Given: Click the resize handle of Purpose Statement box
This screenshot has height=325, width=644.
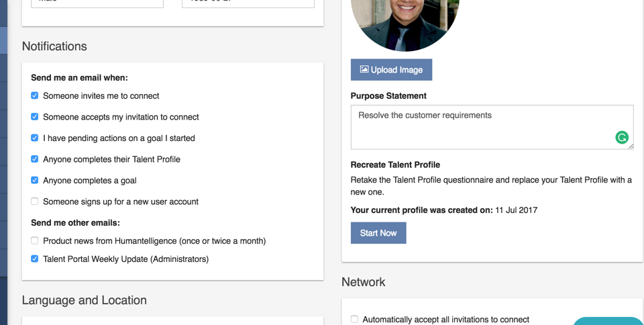Looking at the screenshot, I should coord(631,146).
